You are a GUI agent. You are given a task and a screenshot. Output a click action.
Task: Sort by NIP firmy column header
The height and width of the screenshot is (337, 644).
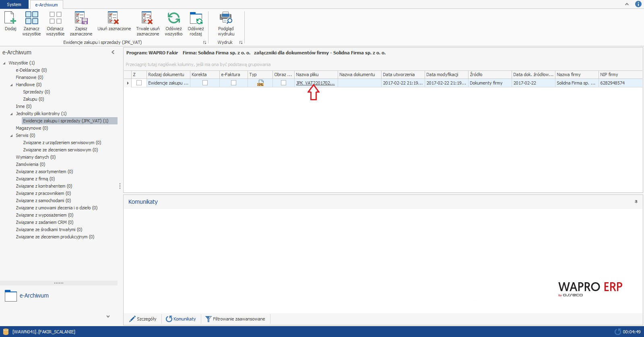coord(620,74)
